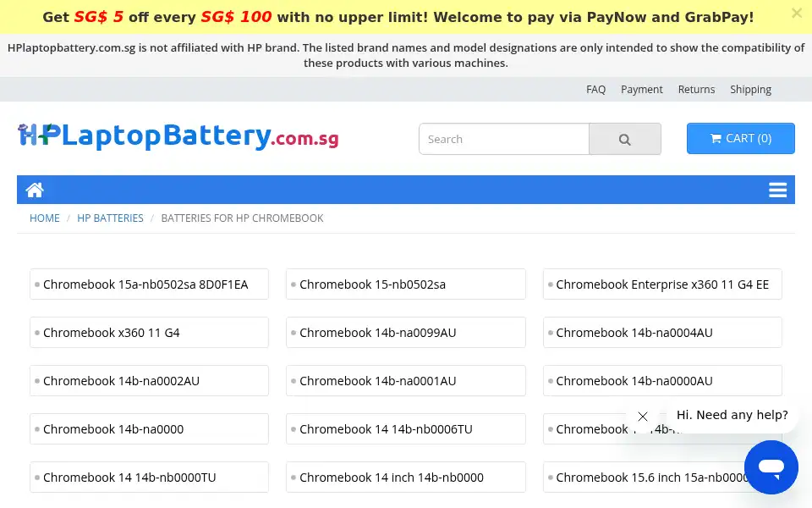Go to HP BATTERIES in the breadcrumb
Screen dimensions: 812x508
[x=110, y=218]
